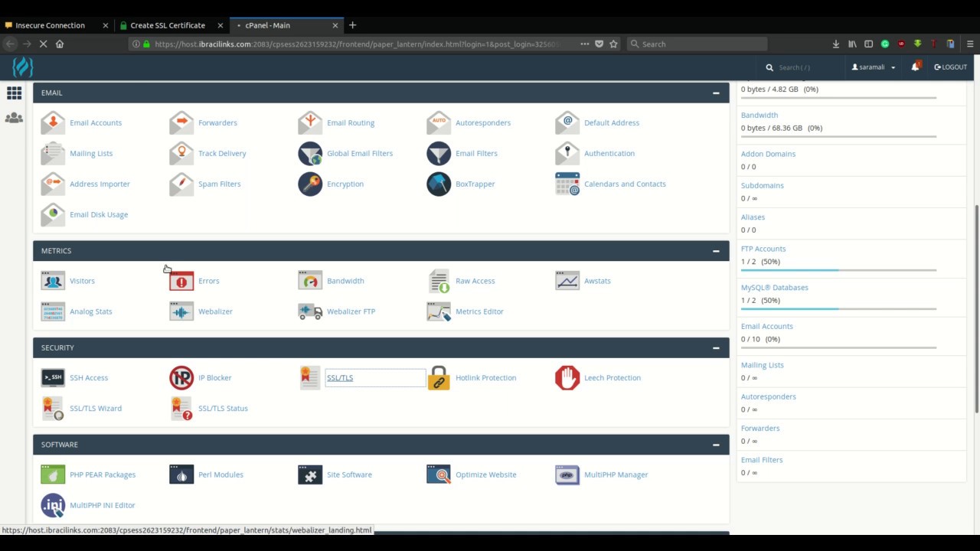Log out with the LOGOUT button

point(951,67)
